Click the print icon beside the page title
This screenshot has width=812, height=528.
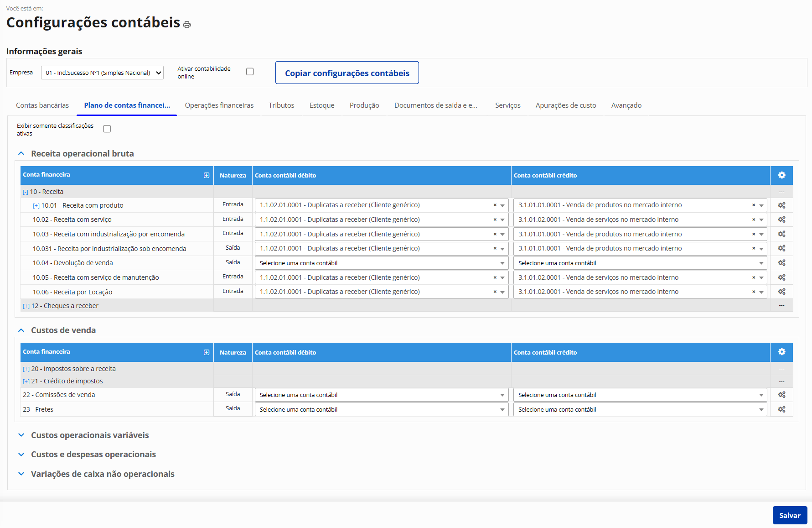[187, 25]
